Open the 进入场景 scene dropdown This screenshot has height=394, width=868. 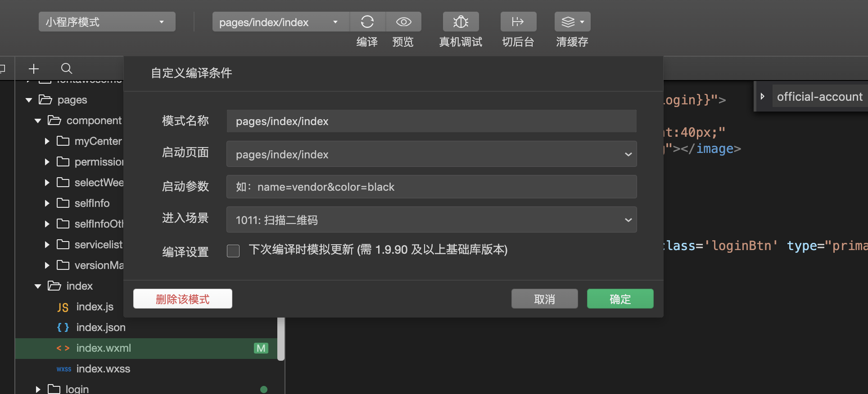click(x=432, y=219)
